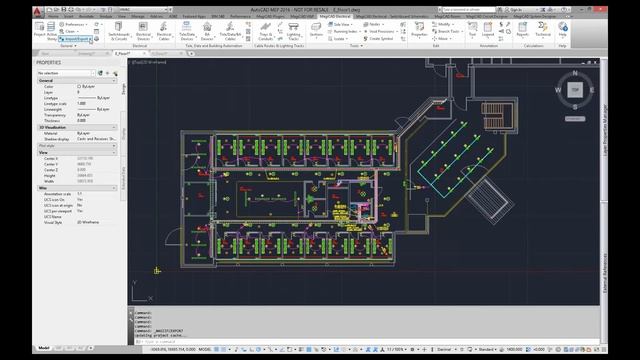Open the Branch Tools dropdown
The image size is (640, 360).
[x=447, y=31]
